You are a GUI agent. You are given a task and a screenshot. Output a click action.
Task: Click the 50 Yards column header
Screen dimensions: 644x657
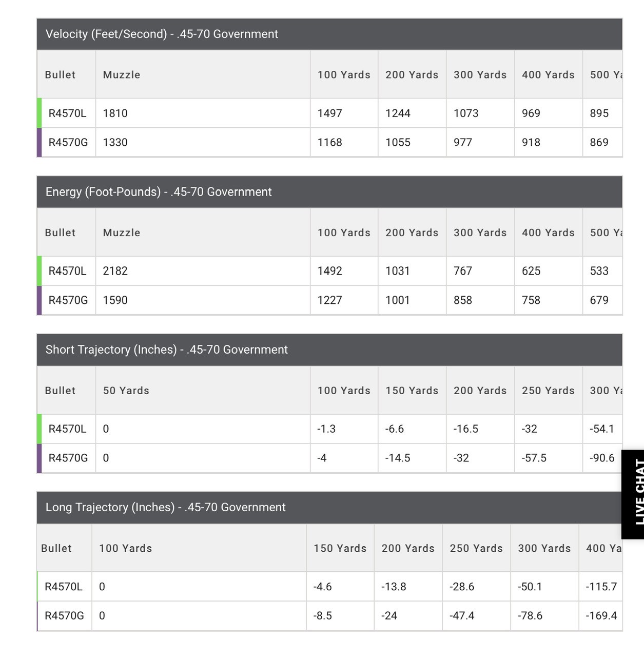pos(126,391)
